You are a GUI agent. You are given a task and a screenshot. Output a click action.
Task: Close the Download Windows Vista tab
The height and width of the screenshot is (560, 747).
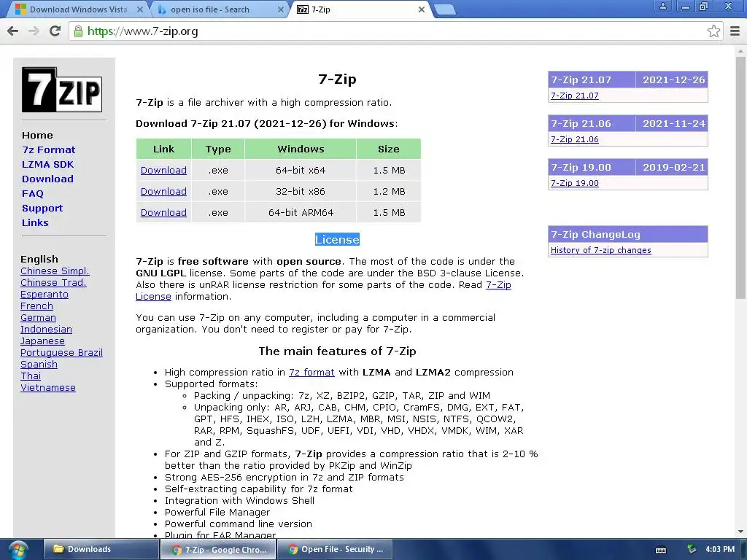[x=139, y=9]
